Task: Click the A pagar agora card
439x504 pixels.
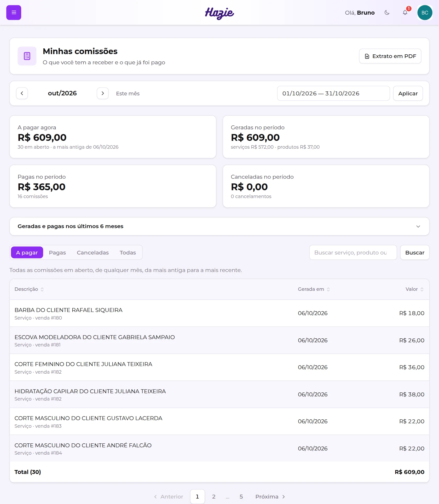Action: pos(113,137)
